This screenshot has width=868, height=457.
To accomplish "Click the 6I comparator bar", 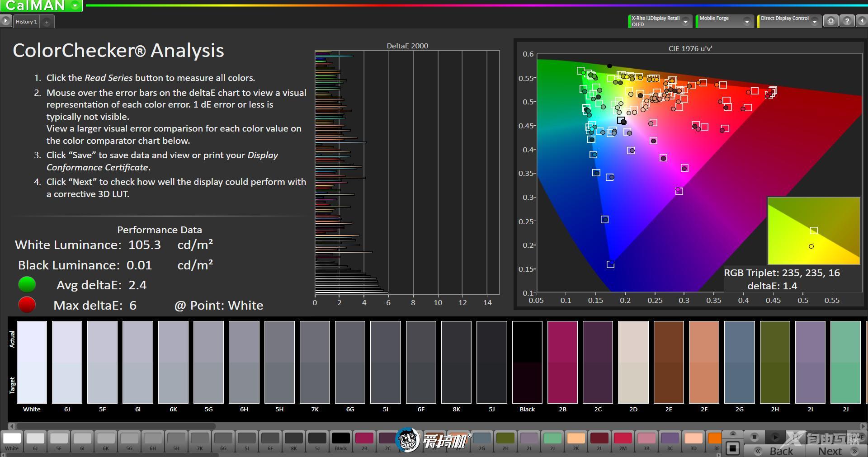I will [x=138, y=362].
